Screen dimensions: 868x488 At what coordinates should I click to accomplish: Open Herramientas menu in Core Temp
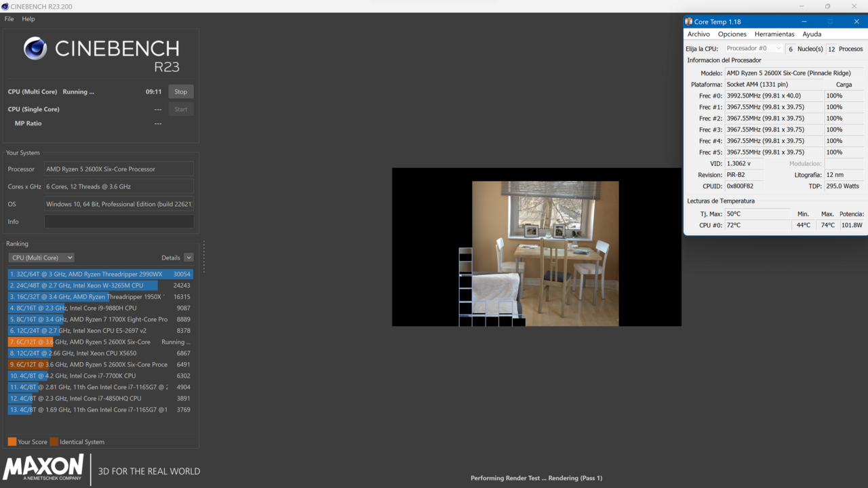tap(774, 34)
